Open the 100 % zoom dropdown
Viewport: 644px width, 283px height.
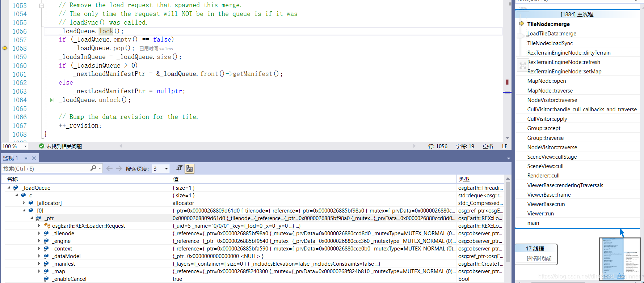click(x=25, y=146)
